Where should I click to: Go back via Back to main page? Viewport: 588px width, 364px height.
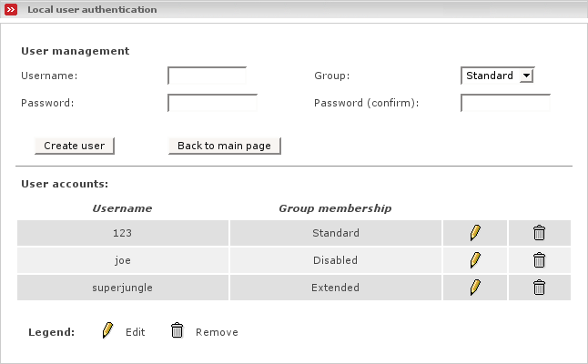click(x=224, y=146)
